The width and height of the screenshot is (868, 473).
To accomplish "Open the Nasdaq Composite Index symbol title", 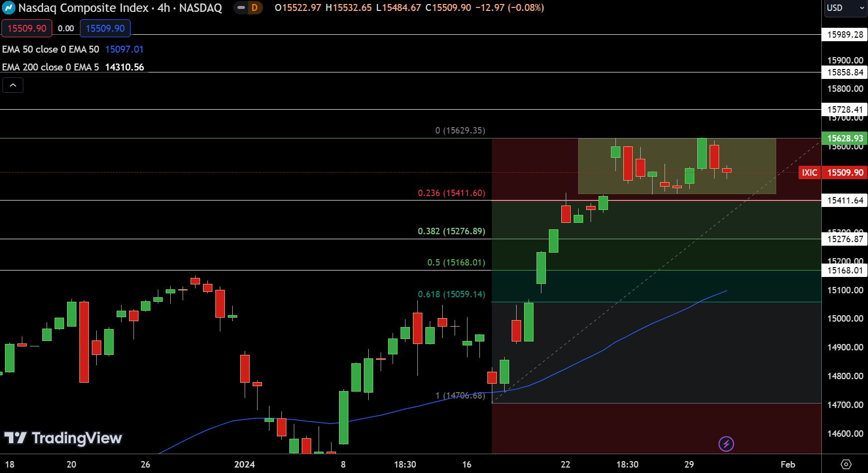I will pos(120,8).
